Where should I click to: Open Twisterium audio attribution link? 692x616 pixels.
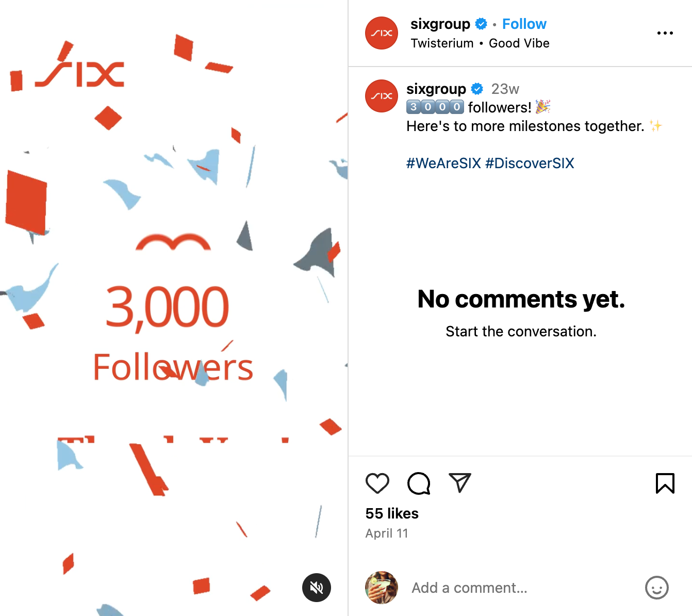tap(442, 43)
